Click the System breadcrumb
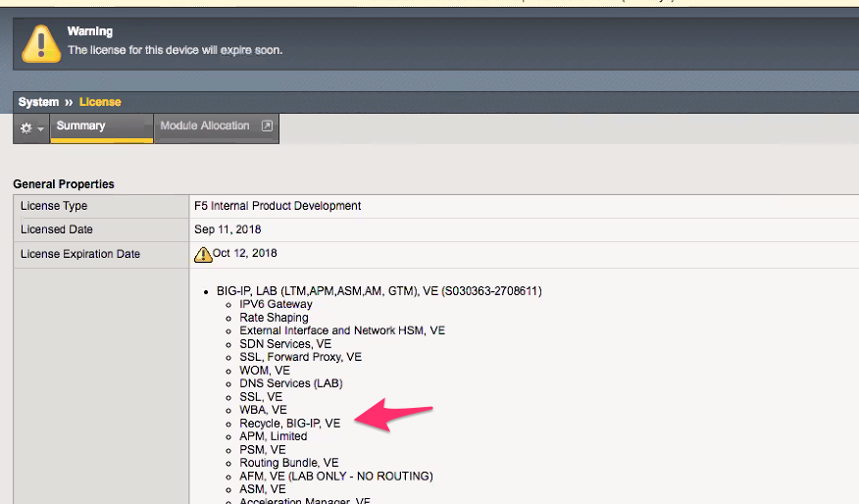Screen dimensions: 859x504 click(38, 102)
